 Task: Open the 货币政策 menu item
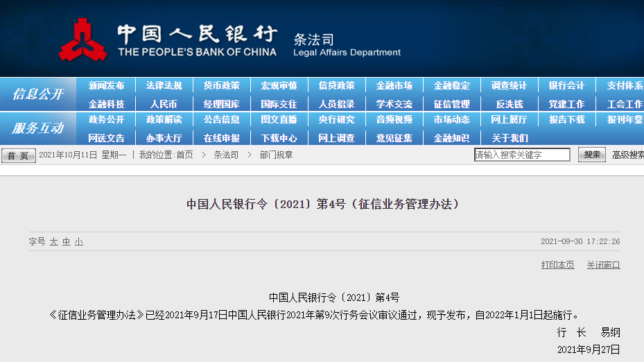[x=221, y=85]
